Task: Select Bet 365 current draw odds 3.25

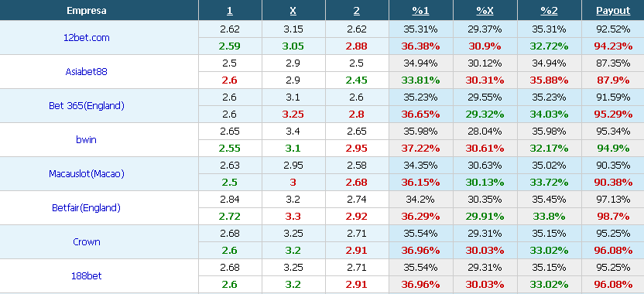Action: pyautogui.click(x=293, y=115)
